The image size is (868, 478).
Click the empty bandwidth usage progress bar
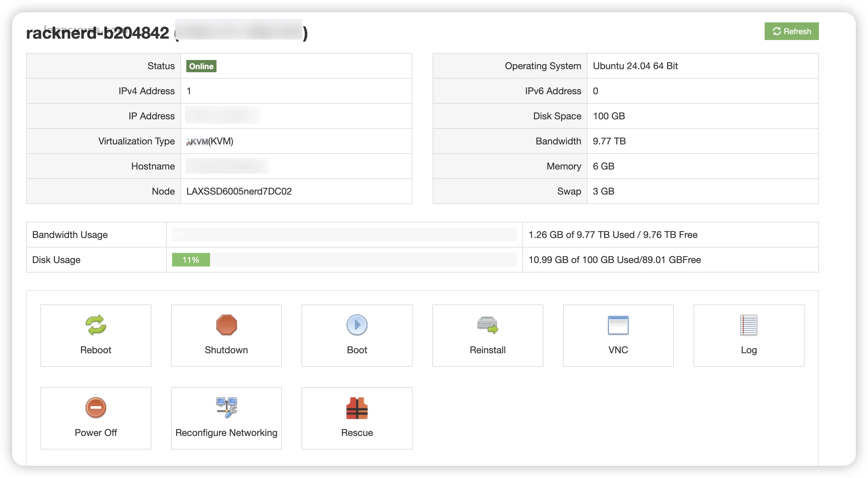(344, 235)
